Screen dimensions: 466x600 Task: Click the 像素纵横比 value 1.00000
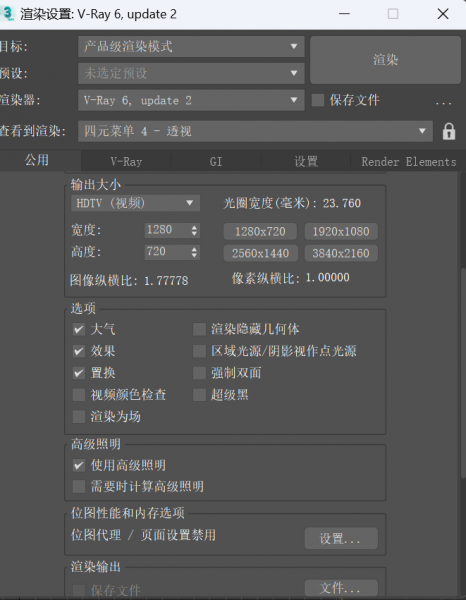coord(328,278)
